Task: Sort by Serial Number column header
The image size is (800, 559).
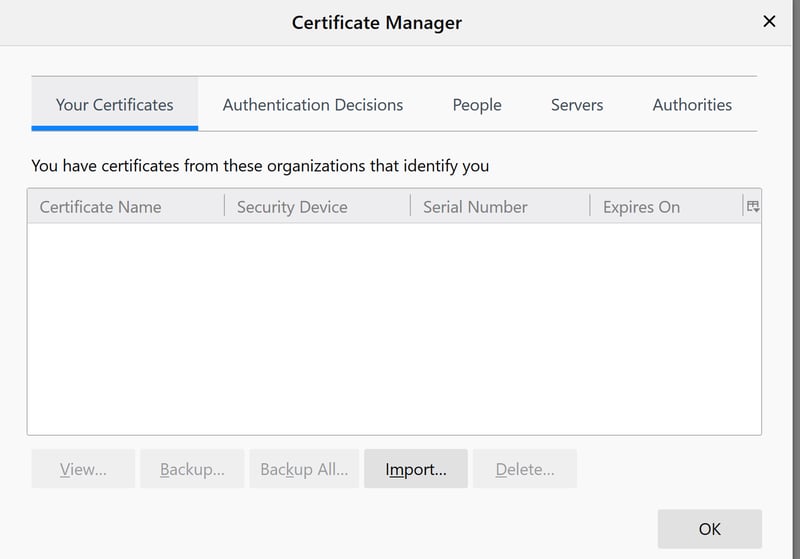Action: [x=499, y=207]
